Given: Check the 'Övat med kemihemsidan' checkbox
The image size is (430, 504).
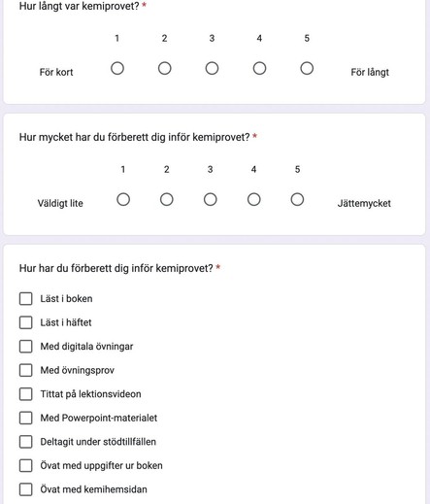Looking at the screenshot, I should point(26,489).
